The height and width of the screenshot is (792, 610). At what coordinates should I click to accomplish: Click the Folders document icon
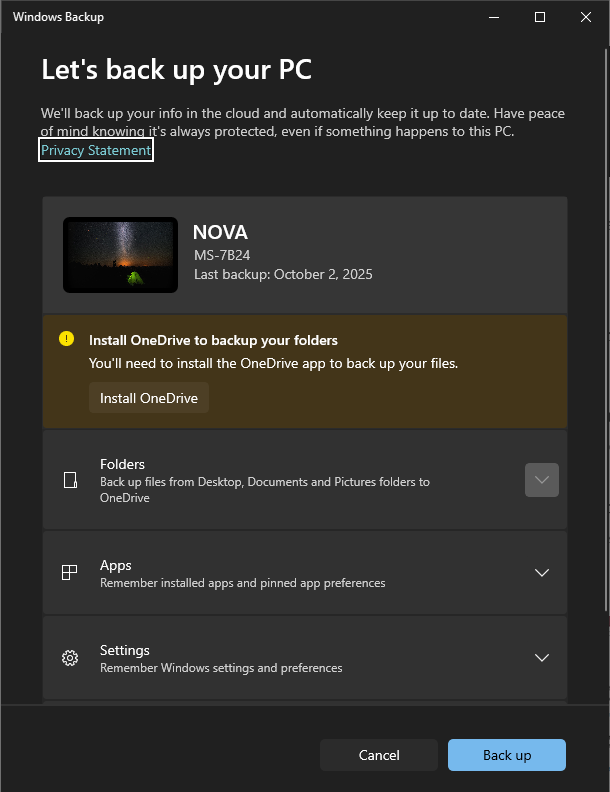coord(70,480)
